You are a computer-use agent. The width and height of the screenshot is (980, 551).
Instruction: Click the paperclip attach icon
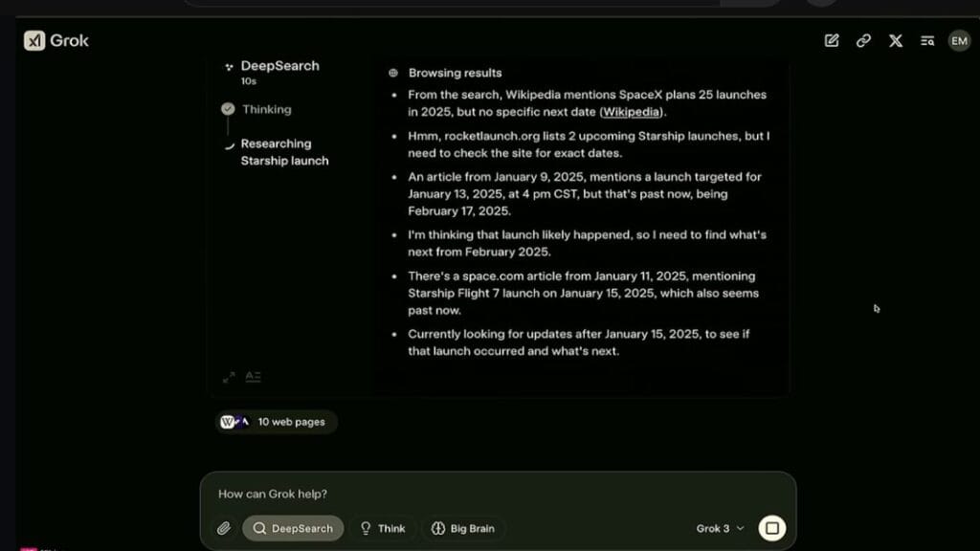[x=224, y=528]
